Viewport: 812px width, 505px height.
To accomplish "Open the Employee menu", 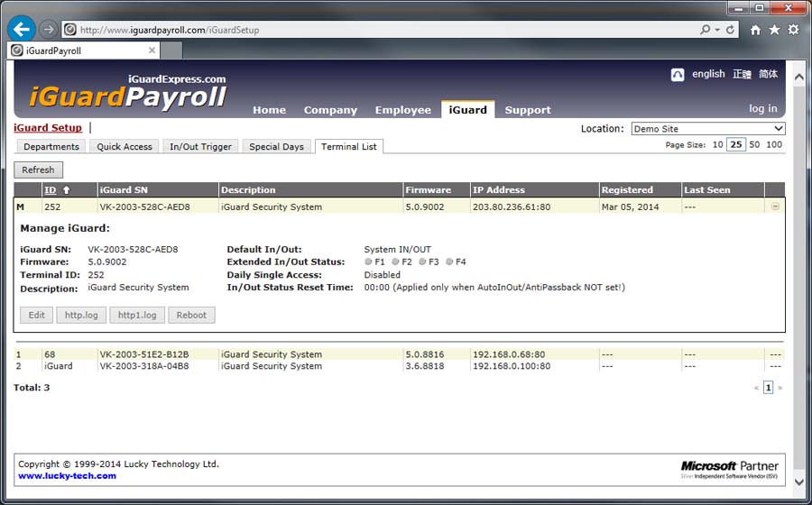I will click(403, 110).
